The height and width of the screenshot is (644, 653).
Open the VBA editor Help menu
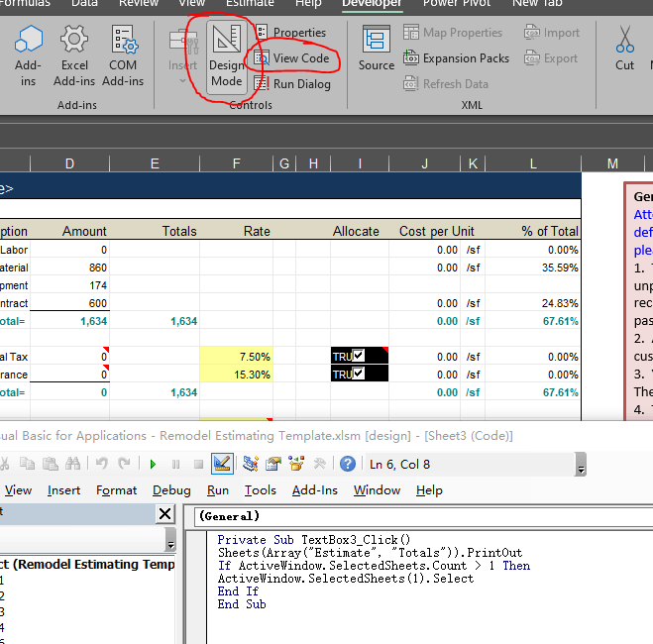click(x=429, y=490)
